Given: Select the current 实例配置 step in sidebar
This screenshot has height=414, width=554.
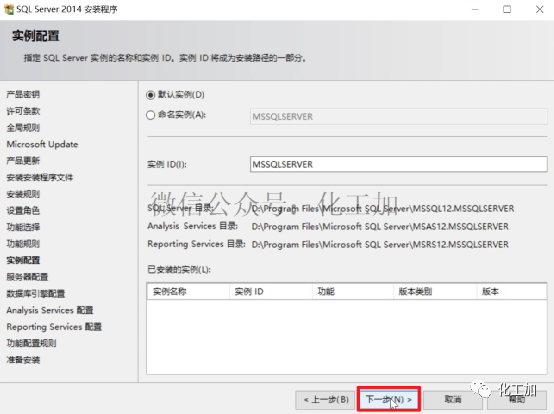Looking at the screenshot, I should click(x=23, y=260).
